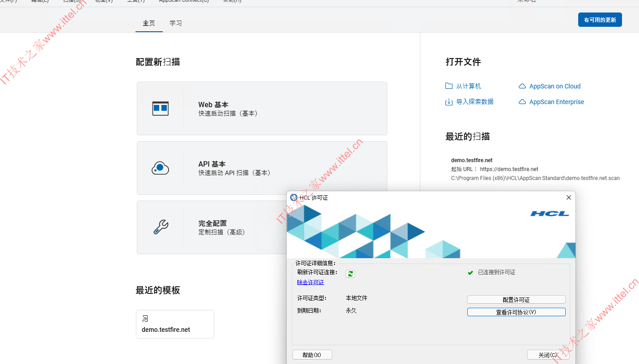639x364 pixels.
Task: Click the 本地文件 license type value
Action: (357, 298)
